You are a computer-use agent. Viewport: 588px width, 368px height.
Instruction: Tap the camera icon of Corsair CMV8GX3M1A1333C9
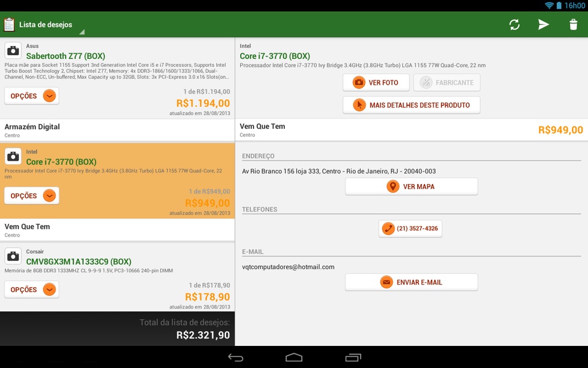pos(13,256)
